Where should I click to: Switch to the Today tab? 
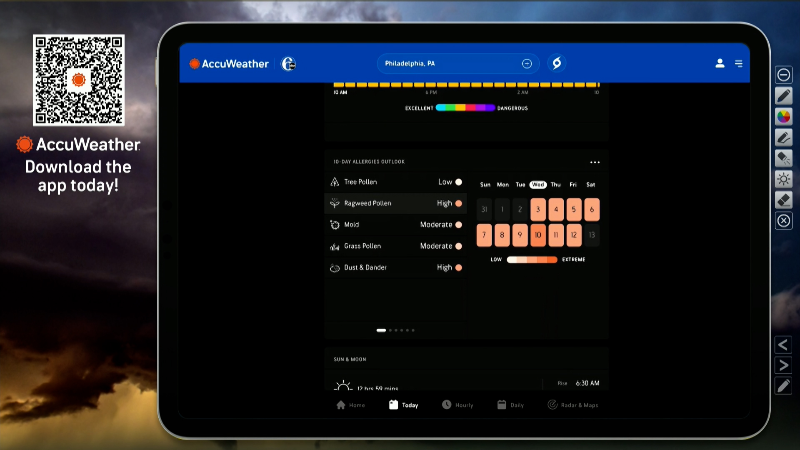point(404,405)
